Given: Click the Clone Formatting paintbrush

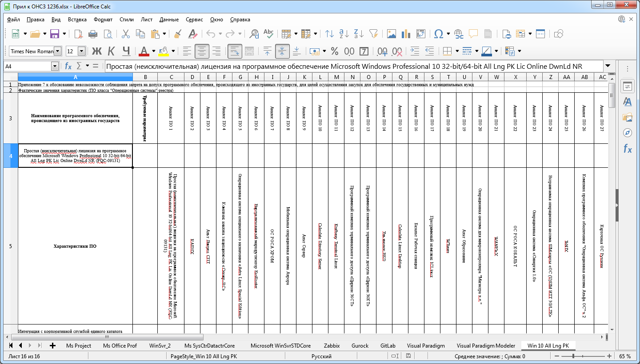Looking at the screenshot, I should 178,34.
